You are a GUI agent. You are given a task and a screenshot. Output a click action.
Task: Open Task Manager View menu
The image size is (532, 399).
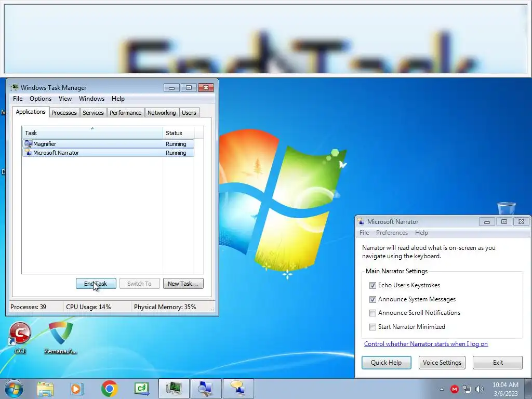pyautogui.click(x=65, y=99)
